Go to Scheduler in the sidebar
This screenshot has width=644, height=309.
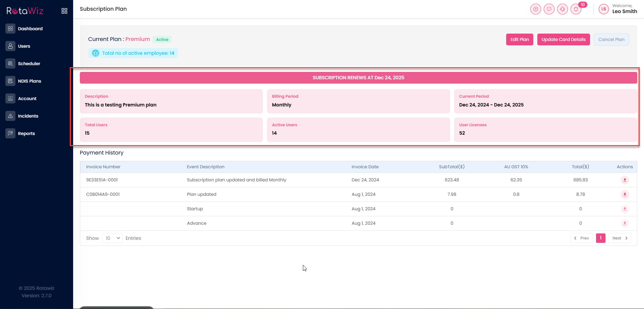pyautogui.click(x=29, y=64)
